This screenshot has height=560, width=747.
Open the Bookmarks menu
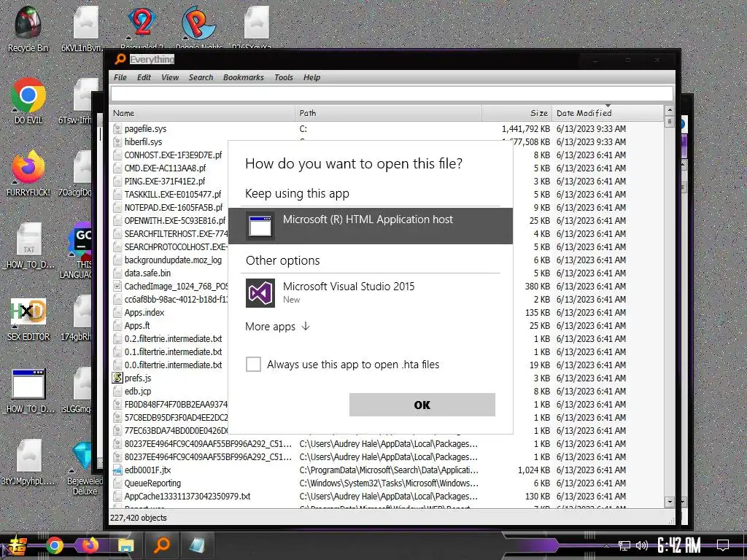click(x=244, y=77)
